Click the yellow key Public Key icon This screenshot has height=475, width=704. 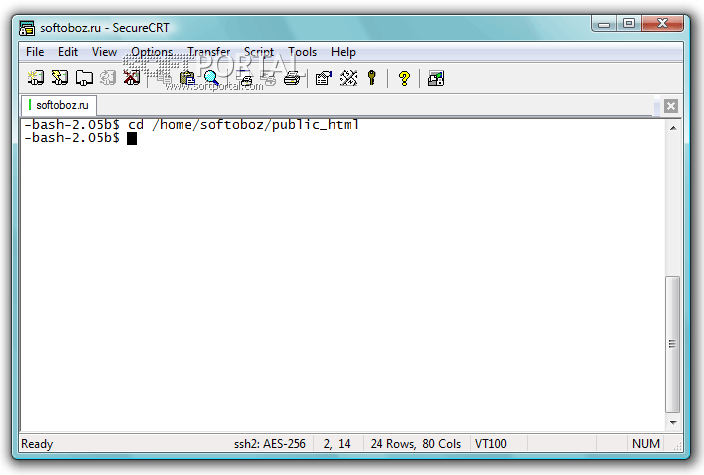point(371,78)
